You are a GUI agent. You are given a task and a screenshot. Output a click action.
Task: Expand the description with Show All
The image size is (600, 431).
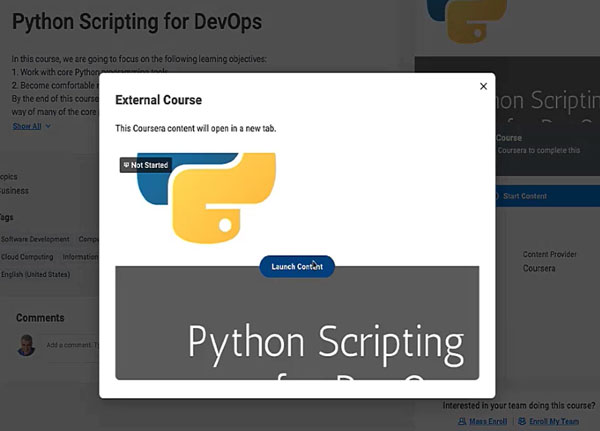[31, 126]
